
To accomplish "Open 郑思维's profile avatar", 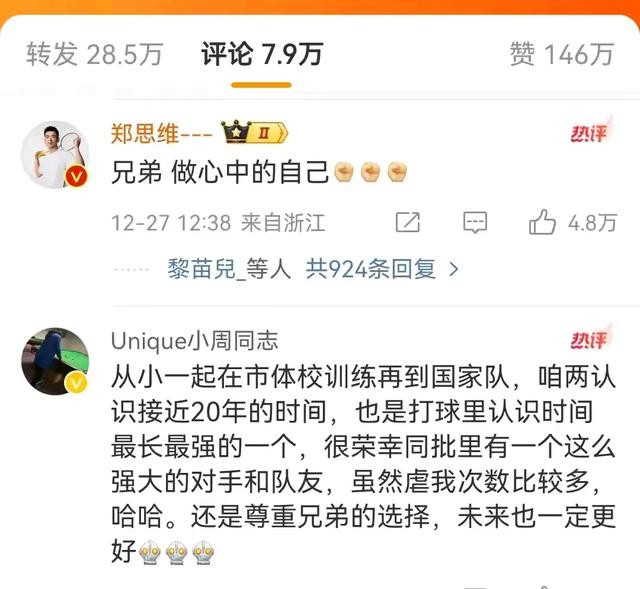I will point(55,155).
